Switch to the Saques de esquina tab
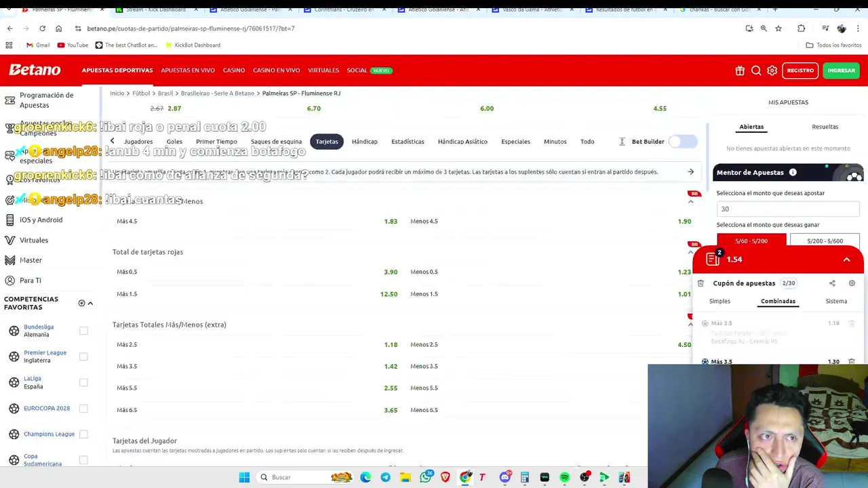Screen dimensions: 868x488 (276, 142)
